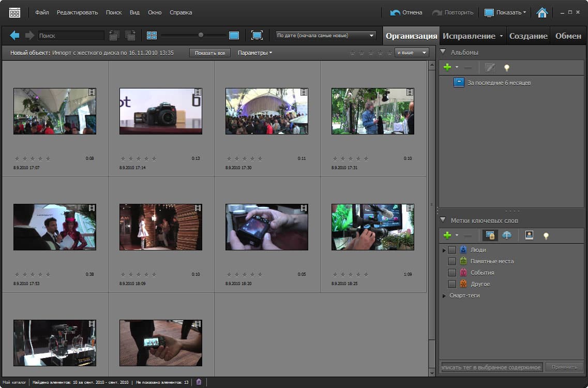Image resolution: width=588 pixels, height=388 pixels.
Task: Click lightbulb tip icon in Albums panel
Action: 507,67
